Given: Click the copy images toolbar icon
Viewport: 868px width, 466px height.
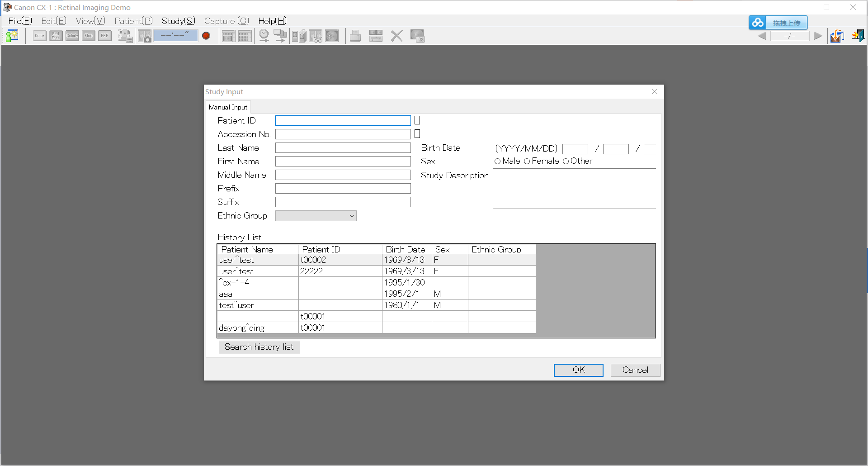Looking at the screenshot, I should pos(299,36).
